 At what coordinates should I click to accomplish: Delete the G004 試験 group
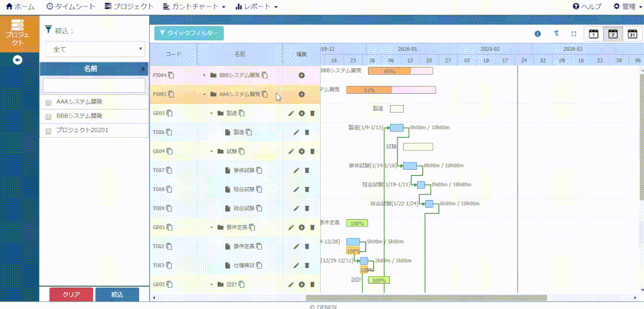312,151
